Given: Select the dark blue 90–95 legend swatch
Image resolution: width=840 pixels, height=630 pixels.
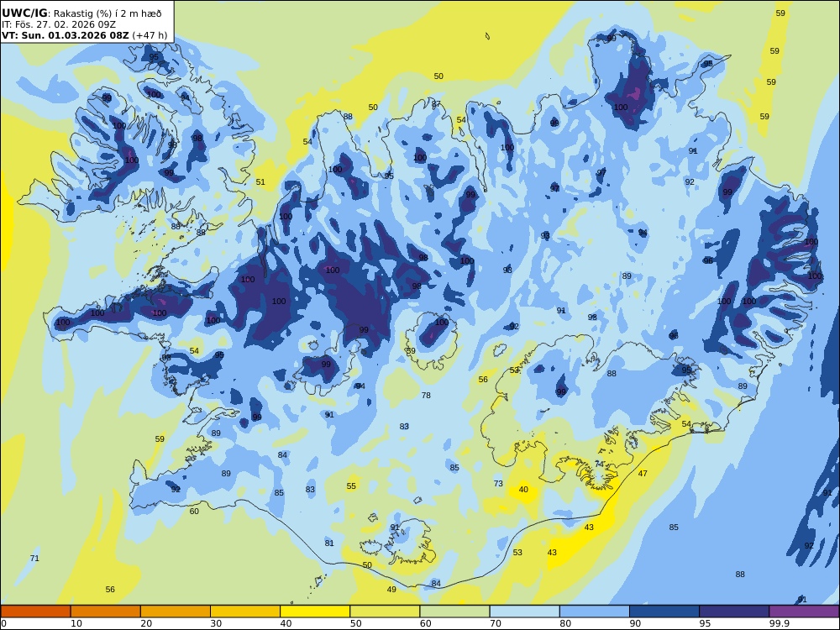Looking at the screenshot, I should pyautogui.click(x=664, y=612).
